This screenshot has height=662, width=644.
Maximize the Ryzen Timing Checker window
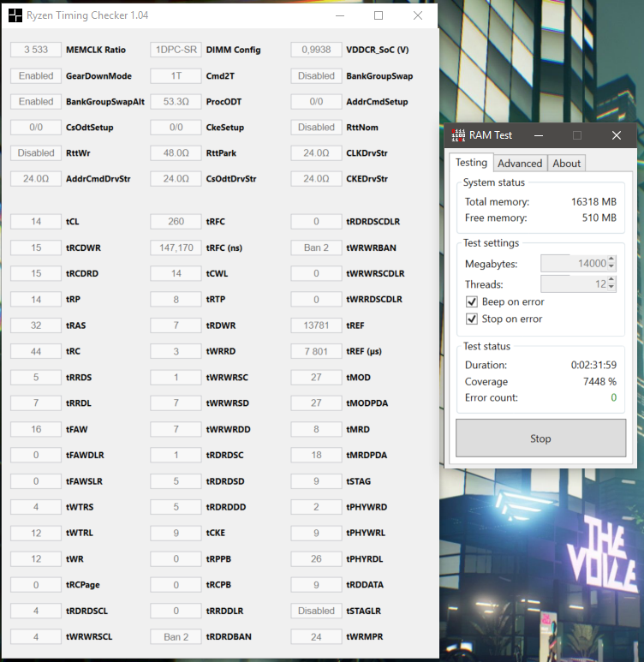coord(379,15)
